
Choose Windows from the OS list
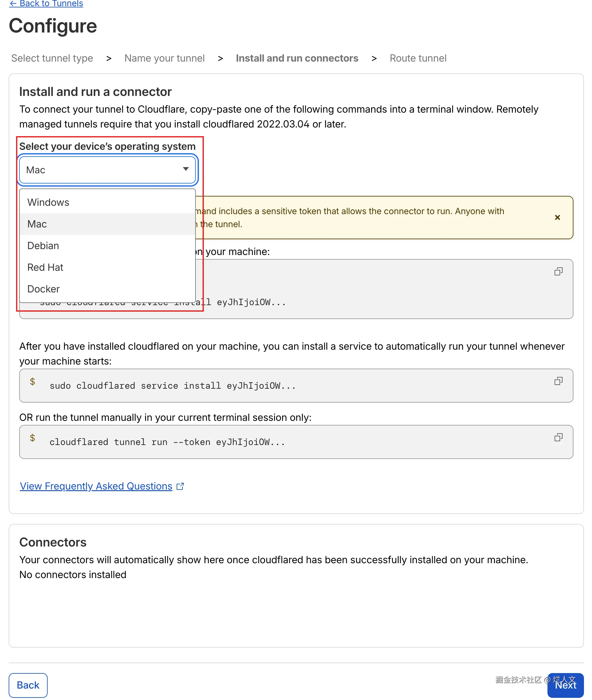point(48,202)
